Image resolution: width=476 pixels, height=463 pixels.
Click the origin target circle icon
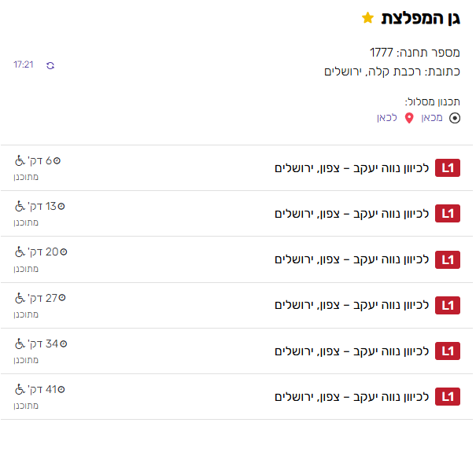[x=454, y=118]
